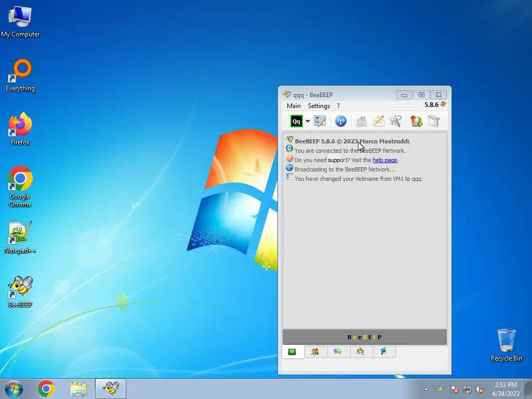Click the grayed open envelope toolbar icon

point(362,121)
